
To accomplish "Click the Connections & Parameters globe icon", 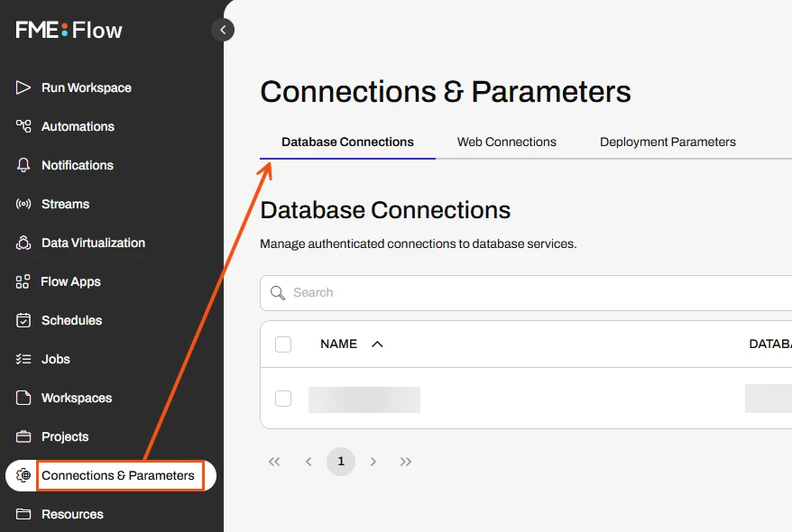I will [x=23, y=475].
